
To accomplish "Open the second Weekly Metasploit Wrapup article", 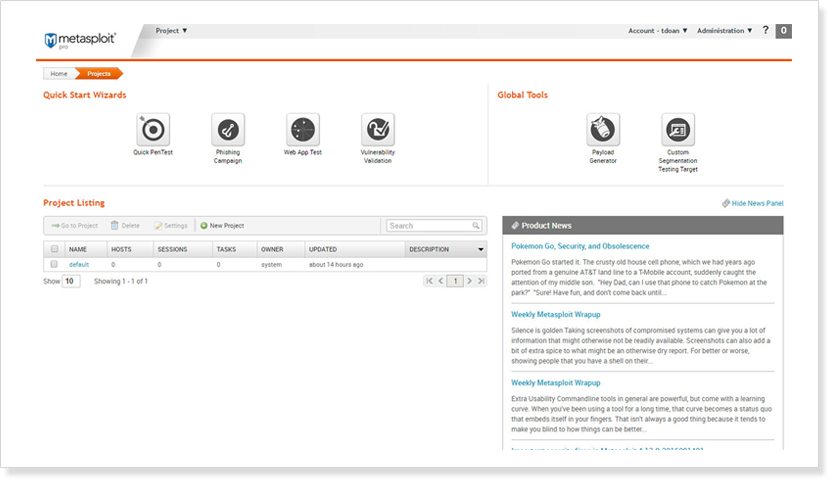I will [x=556, y=383].
